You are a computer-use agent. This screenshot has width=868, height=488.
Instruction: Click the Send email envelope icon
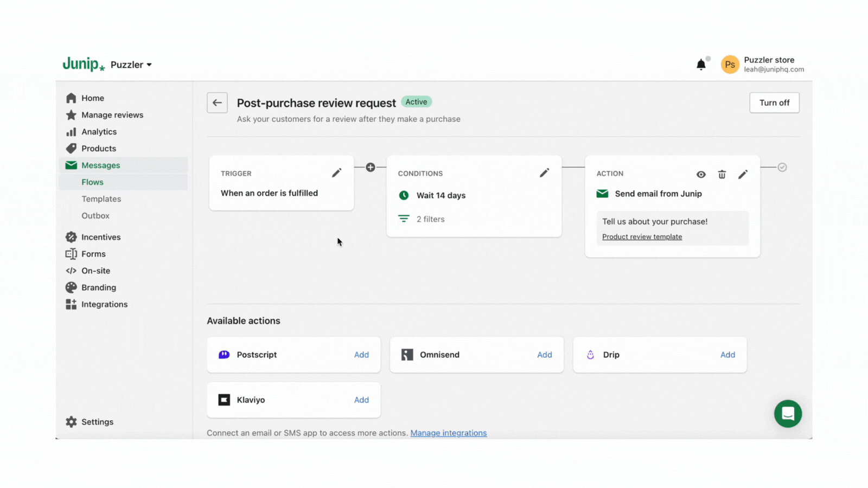602,194
